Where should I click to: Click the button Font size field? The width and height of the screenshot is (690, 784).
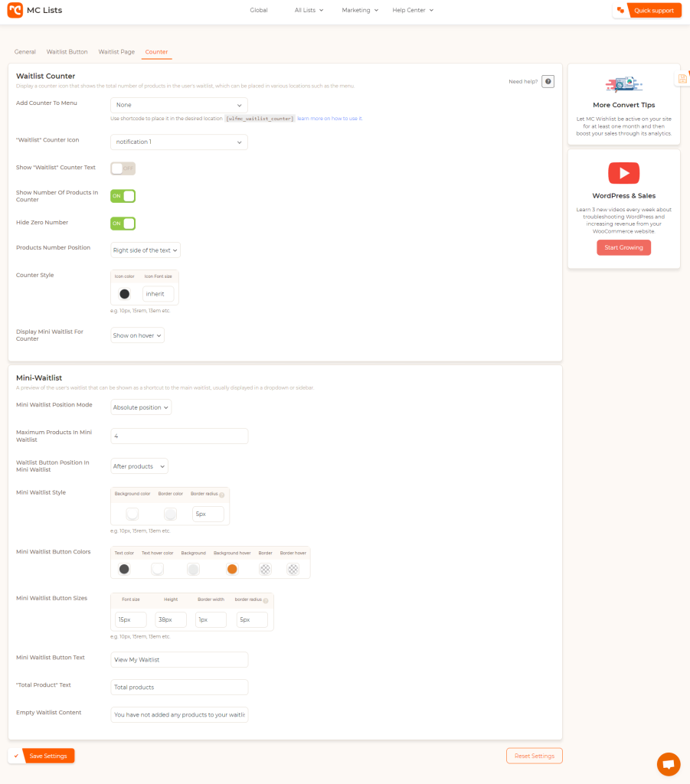(x=130, y=619)
